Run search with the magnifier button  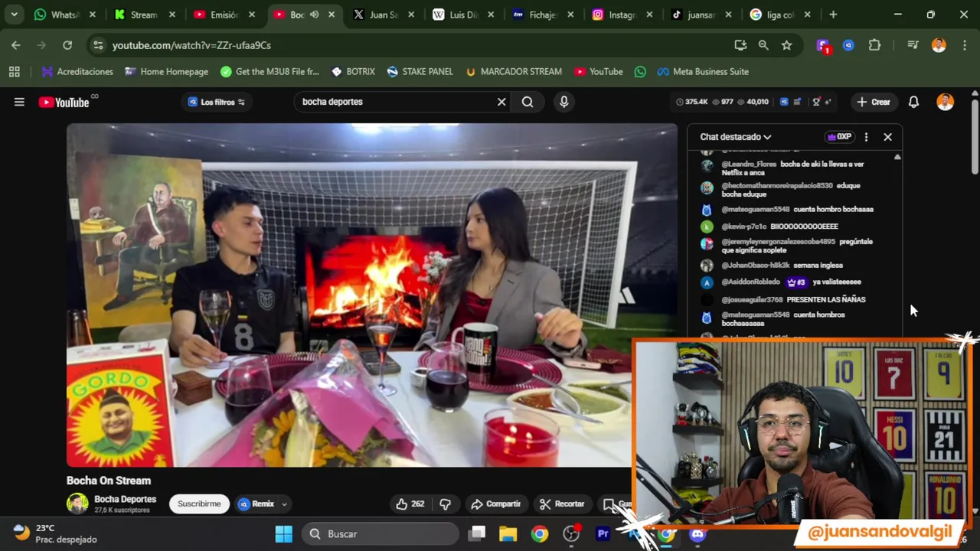[528, 102]
